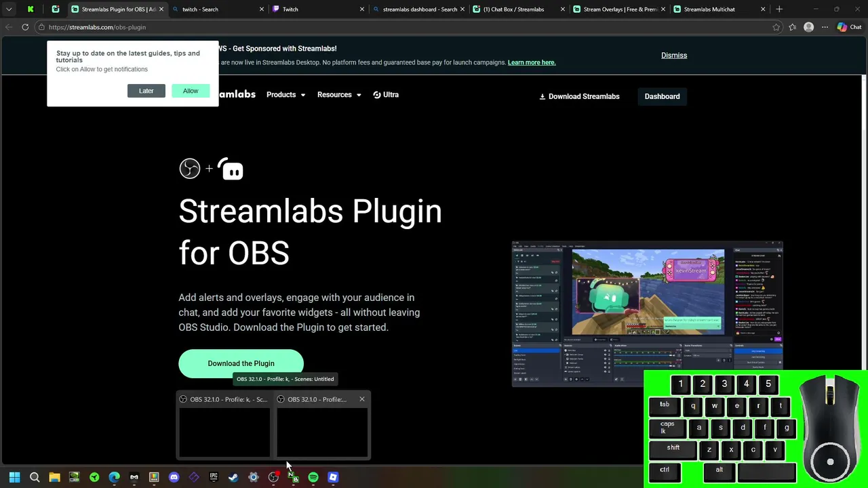
Task: Click the OBS Studio taskbar icon
Action: [273, 477]
